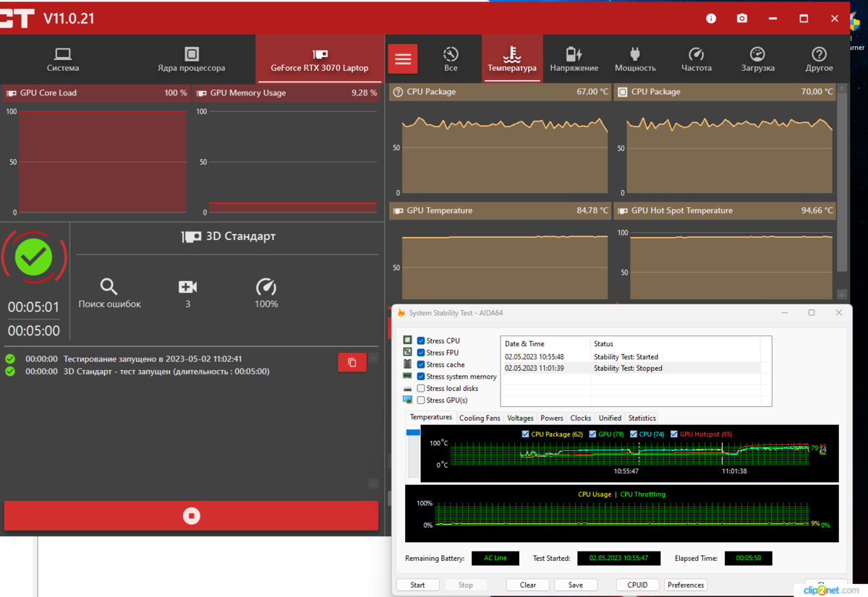Click the Clear button in AIDA64
Screen dimensions: 868x597
click(x=528, y=585)
